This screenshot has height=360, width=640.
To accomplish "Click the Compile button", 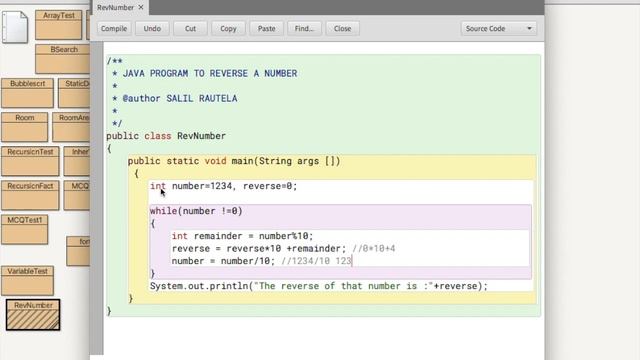I will click(114, 29).
